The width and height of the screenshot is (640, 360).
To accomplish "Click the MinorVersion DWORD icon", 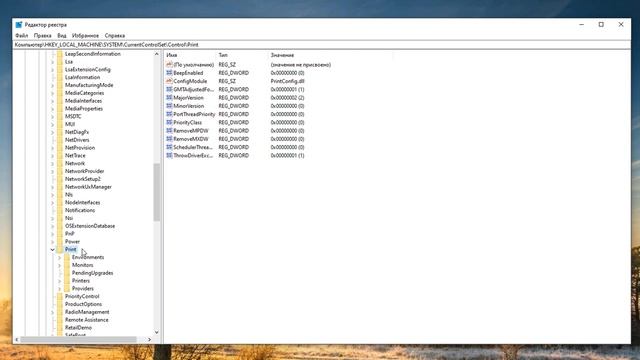I will 169,106.
